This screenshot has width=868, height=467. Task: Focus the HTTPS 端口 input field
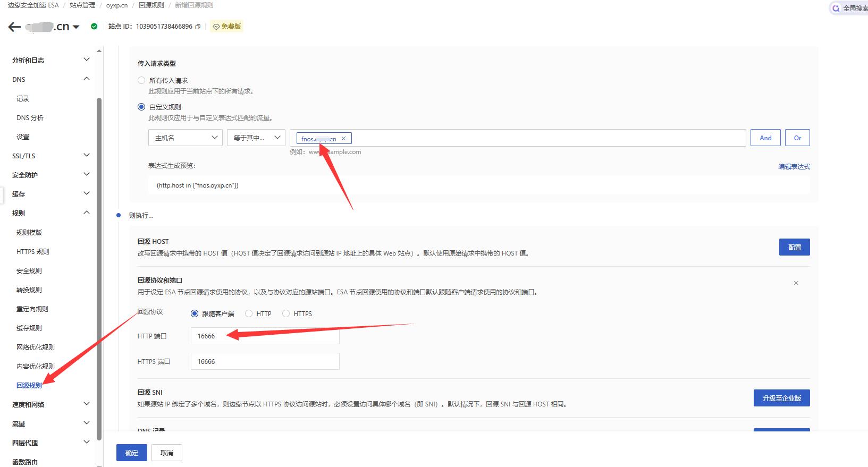(265, 361)
